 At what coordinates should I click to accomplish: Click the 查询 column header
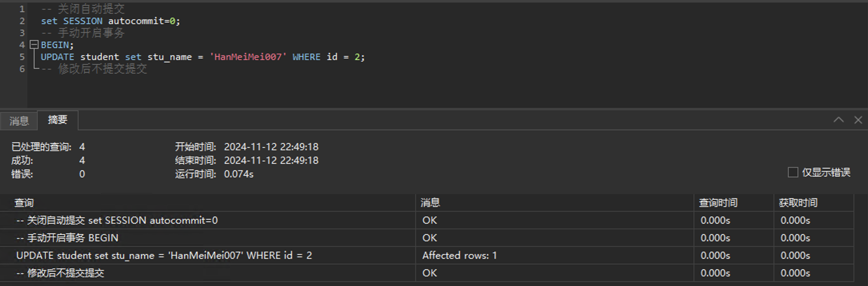[24, 203]
